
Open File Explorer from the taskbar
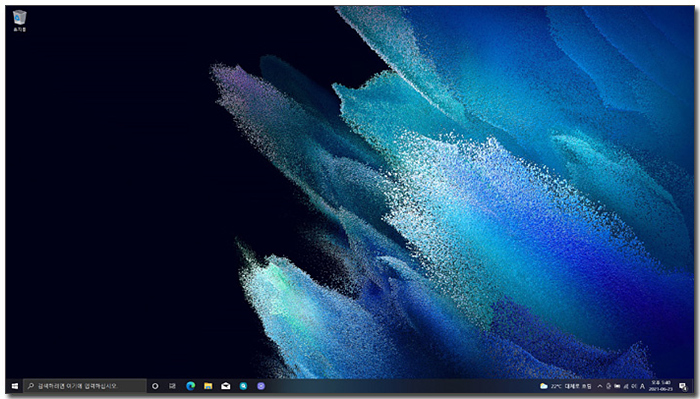click(208, 386)
